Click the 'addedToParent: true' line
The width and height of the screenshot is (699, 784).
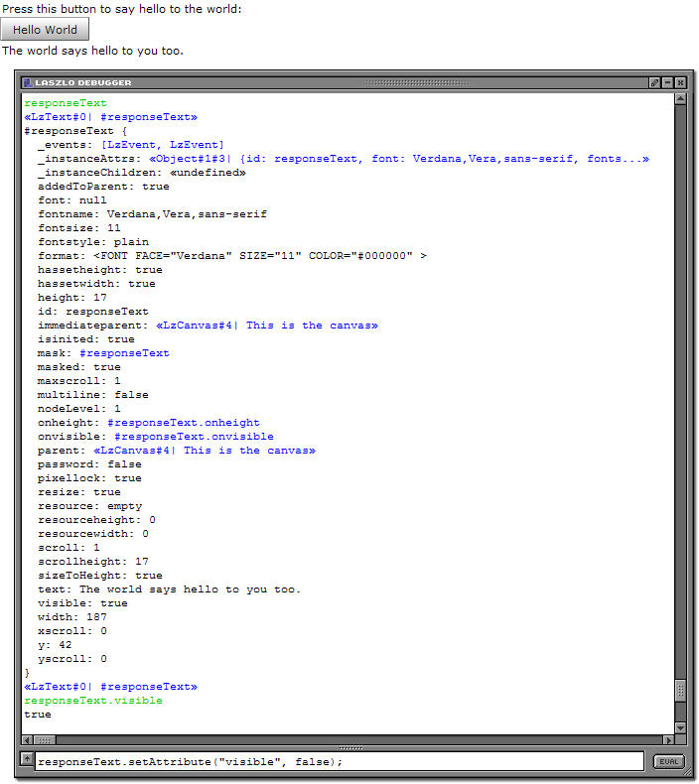click(x=103, y=187)
